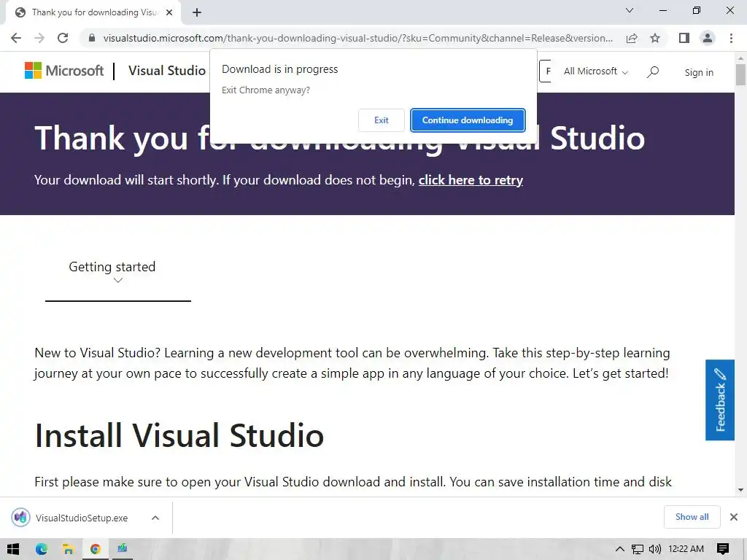Select the Thank you for downloading tab
This screenshot has width=747, height=560.
(x=93, y=12)
